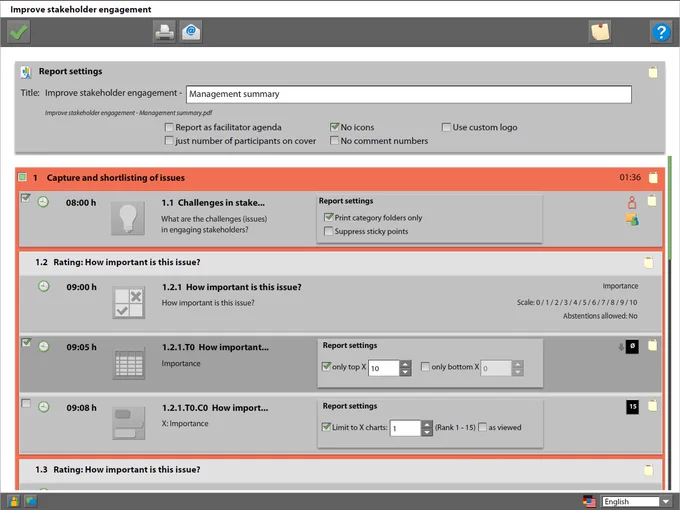
Task: Select 1.1 Challenges in stake... title
Action: [213, 203]
